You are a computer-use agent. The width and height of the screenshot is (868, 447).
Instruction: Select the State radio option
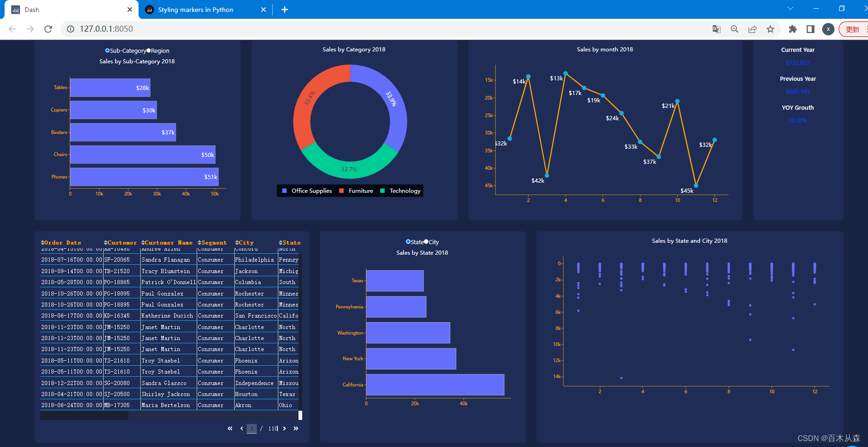[408, 242]
